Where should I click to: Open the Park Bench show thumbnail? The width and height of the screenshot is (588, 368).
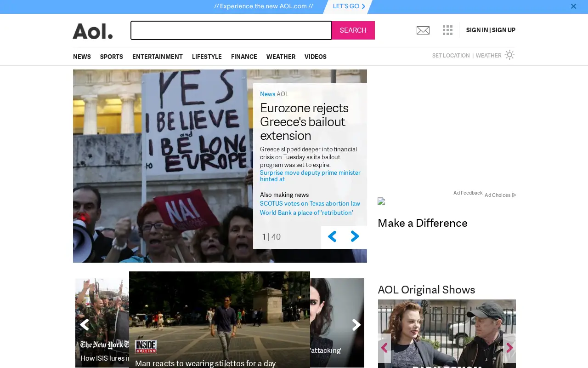tap(447, 333)
